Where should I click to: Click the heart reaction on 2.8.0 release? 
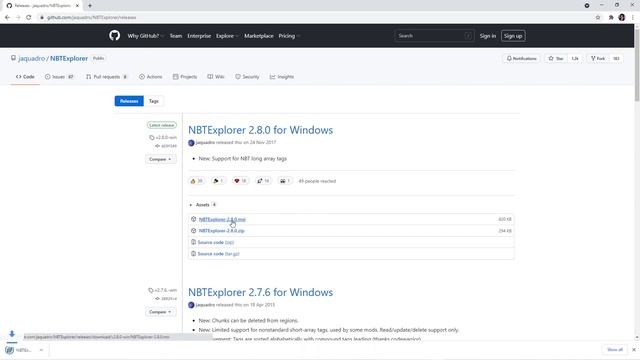pos(240,181)
